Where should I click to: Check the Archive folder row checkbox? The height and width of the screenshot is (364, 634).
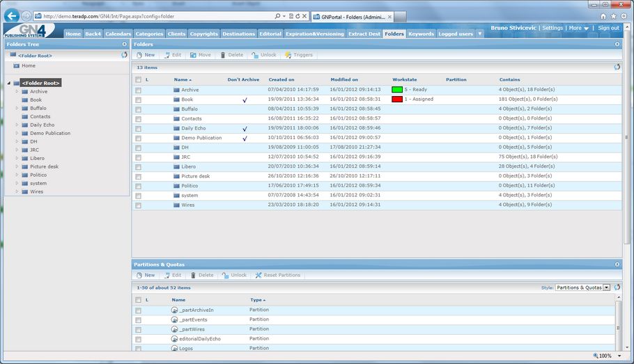[x=138, y=90]
